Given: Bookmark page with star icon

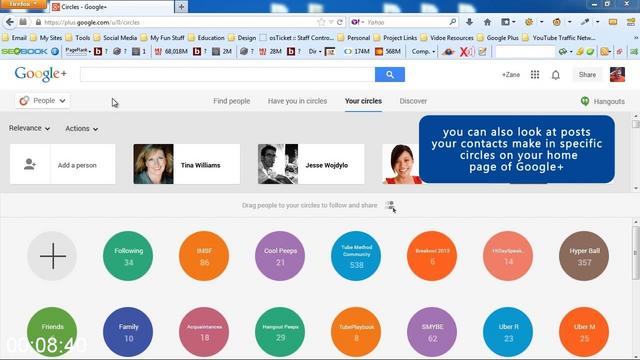Looking at the screenshot, I should [321, 22].
